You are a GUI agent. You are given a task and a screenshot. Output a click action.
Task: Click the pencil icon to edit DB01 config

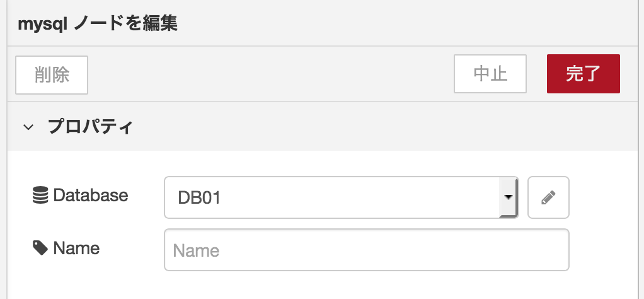tap(548, 197)
